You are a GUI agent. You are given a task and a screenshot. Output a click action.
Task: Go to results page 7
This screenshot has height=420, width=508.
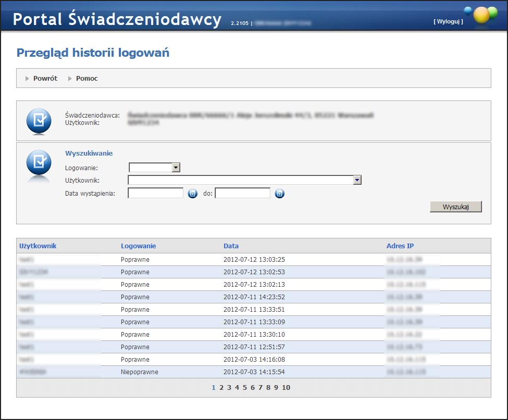(260, 387)
